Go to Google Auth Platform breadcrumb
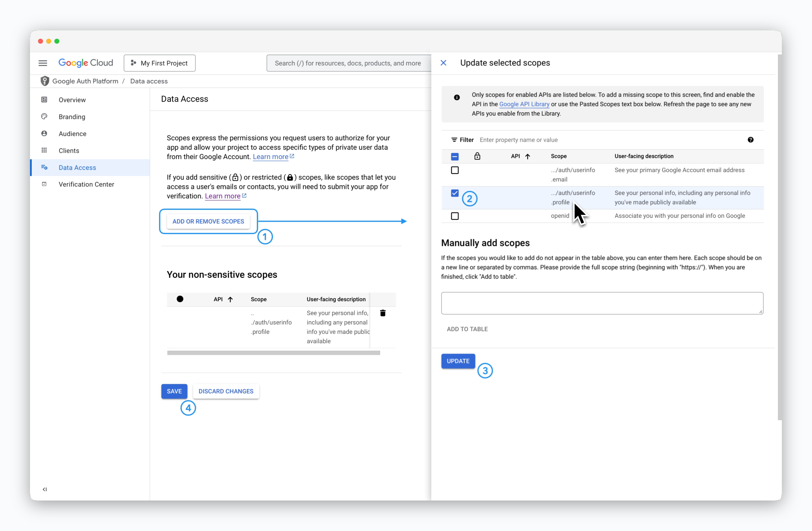Screen dimensions: 812x531 click(85, 81)
